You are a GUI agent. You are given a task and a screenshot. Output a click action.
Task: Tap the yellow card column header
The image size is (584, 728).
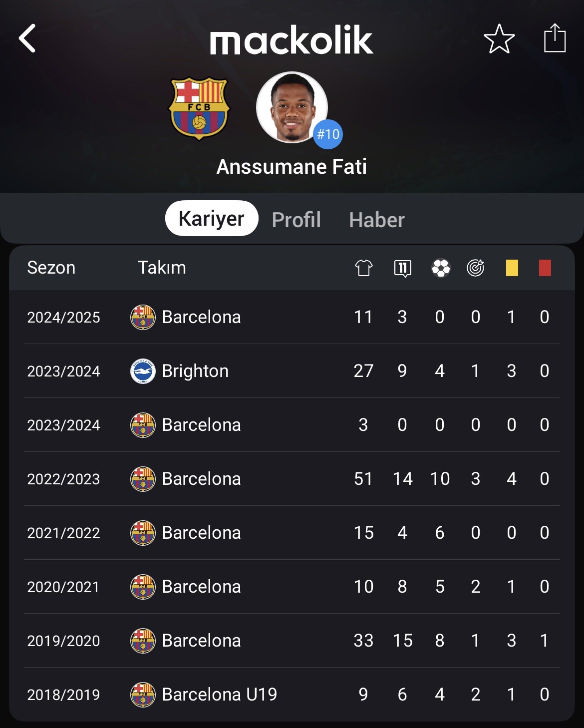512,268
